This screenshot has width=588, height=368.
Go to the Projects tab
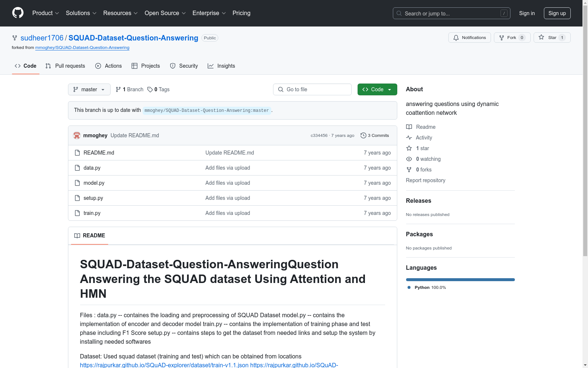146,66
